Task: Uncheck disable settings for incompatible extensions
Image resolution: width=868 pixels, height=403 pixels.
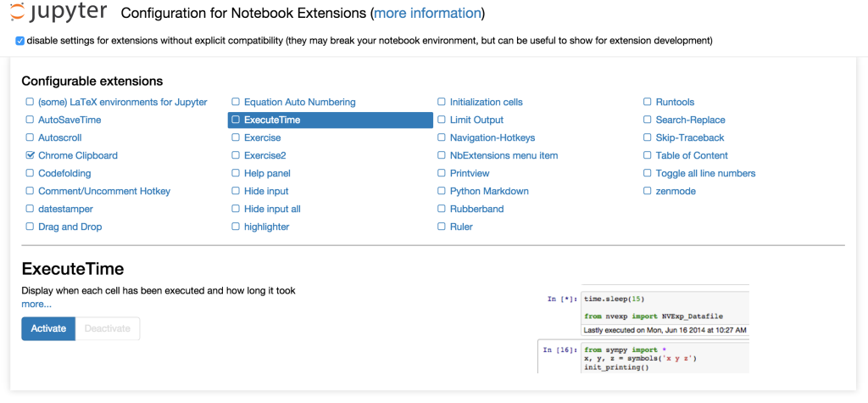Action: pos(20,41)
